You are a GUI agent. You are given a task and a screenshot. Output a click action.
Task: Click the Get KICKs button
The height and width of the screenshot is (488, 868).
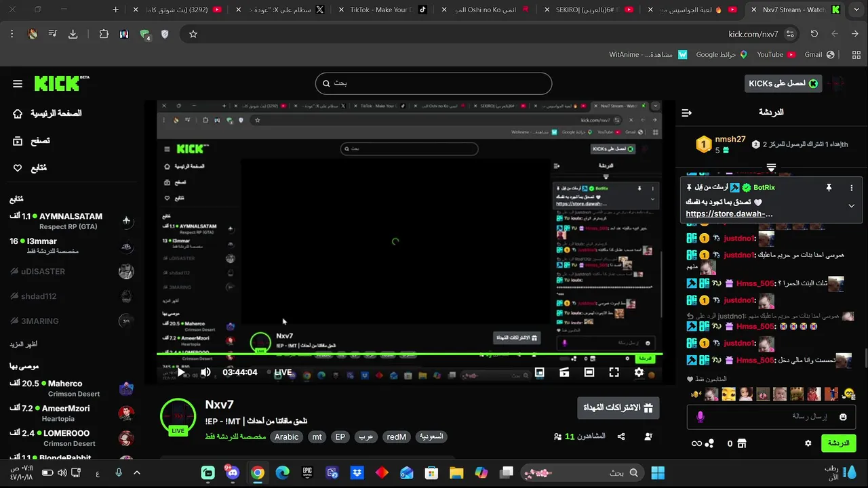point(783,83)
